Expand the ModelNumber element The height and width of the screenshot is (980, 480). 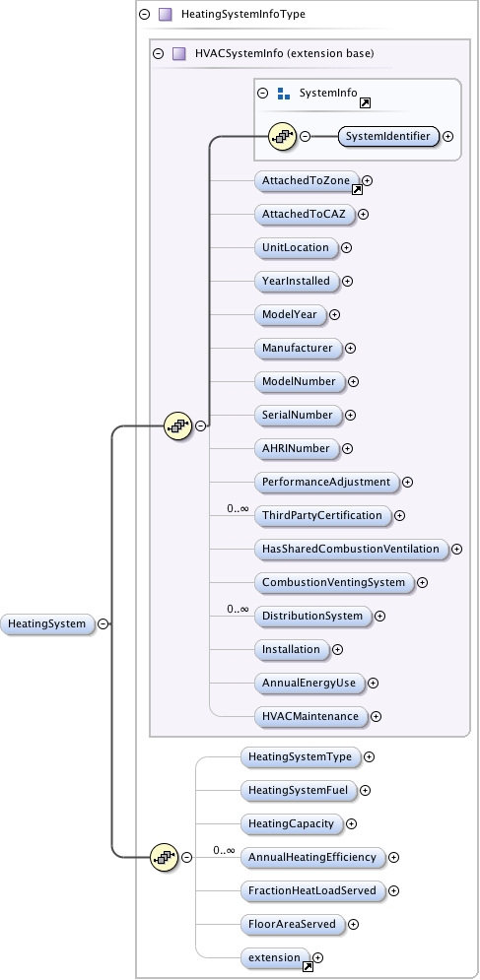353,381
